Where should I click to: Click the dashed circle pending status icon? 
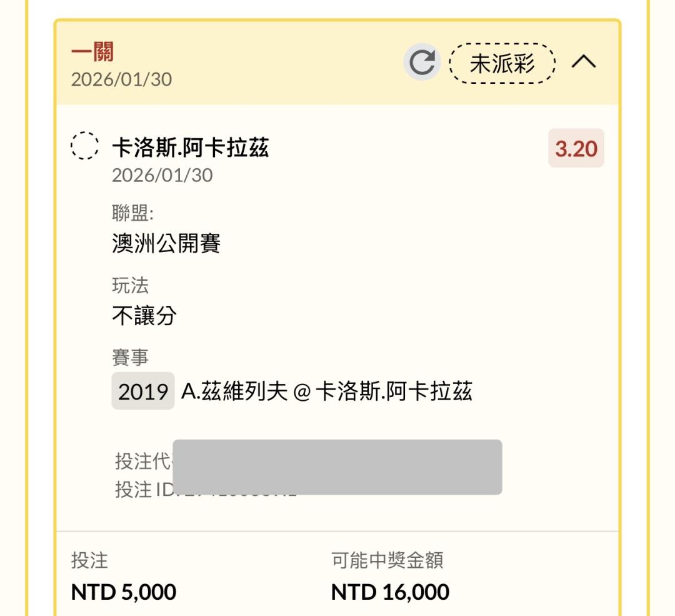click(x=84, y=146)
